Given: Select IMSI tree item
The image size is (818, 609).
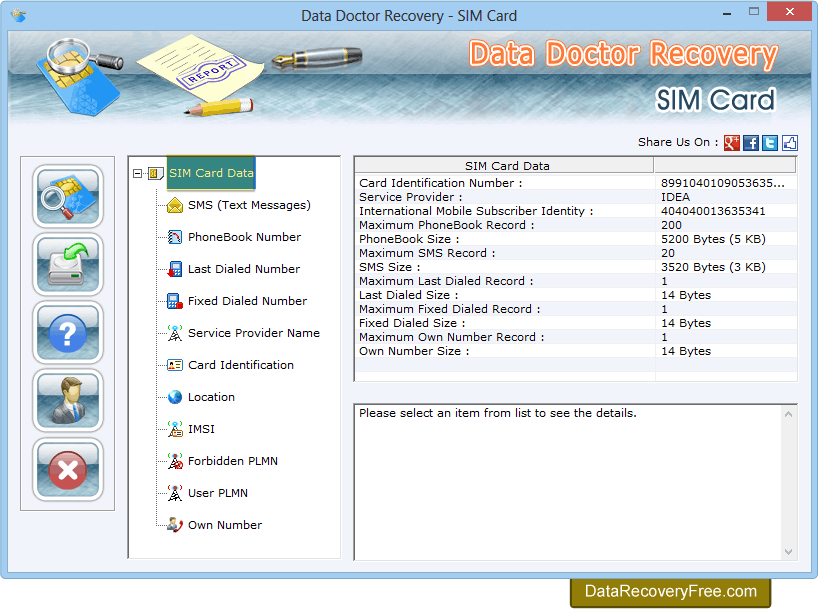Looking at the screenshot, I should pyautogui.click(x=201, y=429).
